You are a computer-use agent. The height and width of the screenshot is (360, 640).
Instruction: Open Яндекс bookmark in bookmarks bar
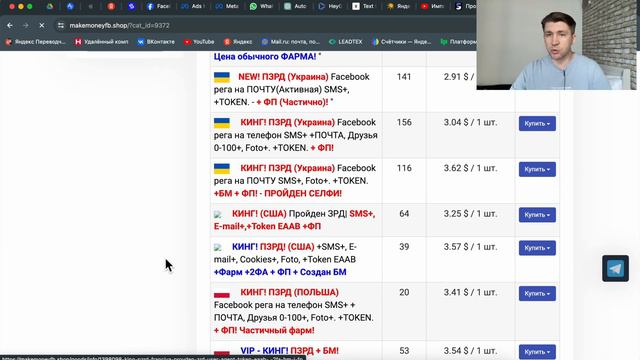pyautogui.click(x=238, y=42)
